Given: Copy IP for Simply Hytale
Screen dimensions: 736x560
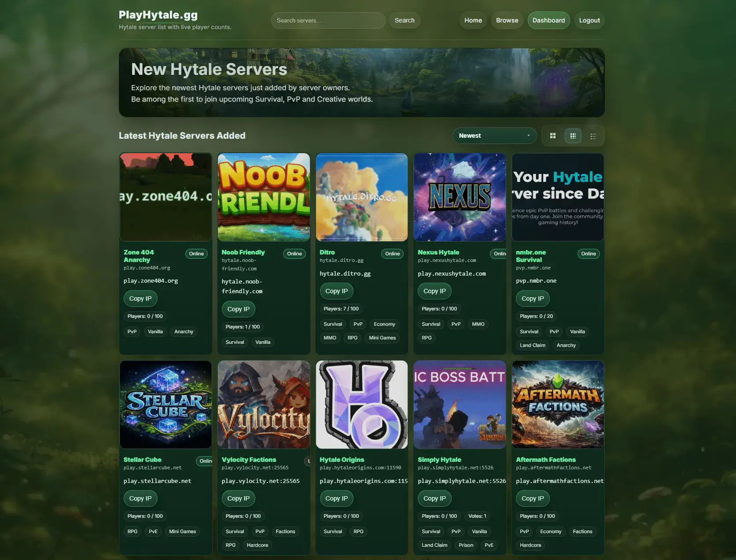Looking at the screenshot, I should [x=434, y=498].
